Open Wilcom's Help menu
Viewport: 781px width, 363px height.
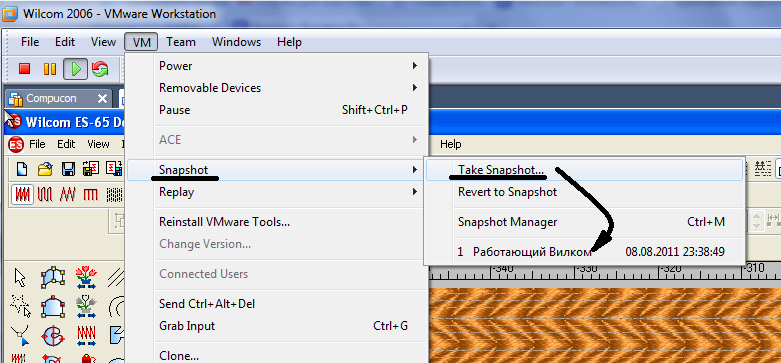point(451,144)
